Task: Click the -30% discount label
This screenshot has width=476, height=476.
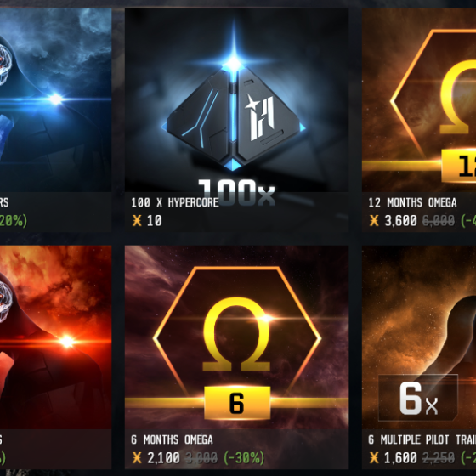Action: [244, 458]
